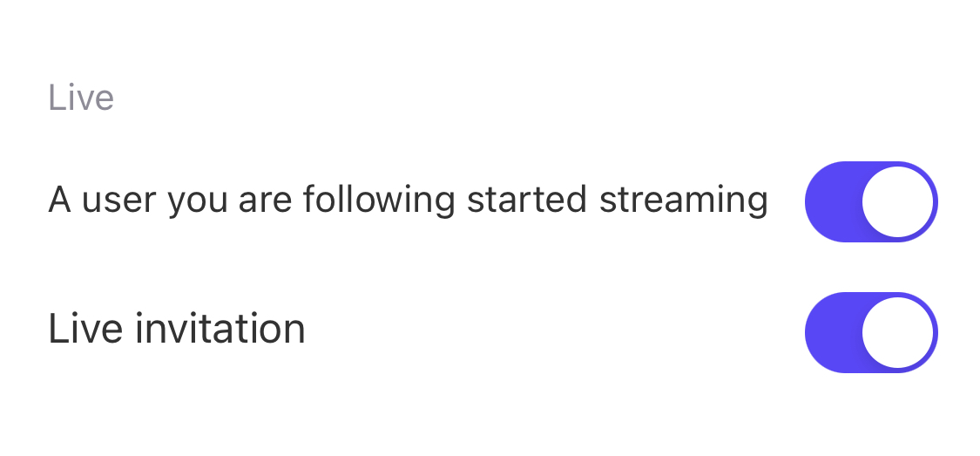The image size is (980, 456).
Task: Stop receiving Live invitation alerts
Action: coord(871,332)
